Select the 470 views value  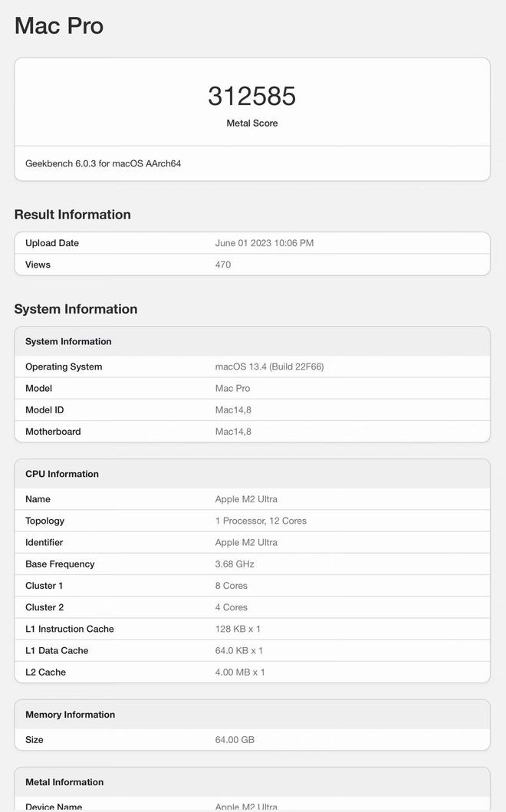[222, 265]
